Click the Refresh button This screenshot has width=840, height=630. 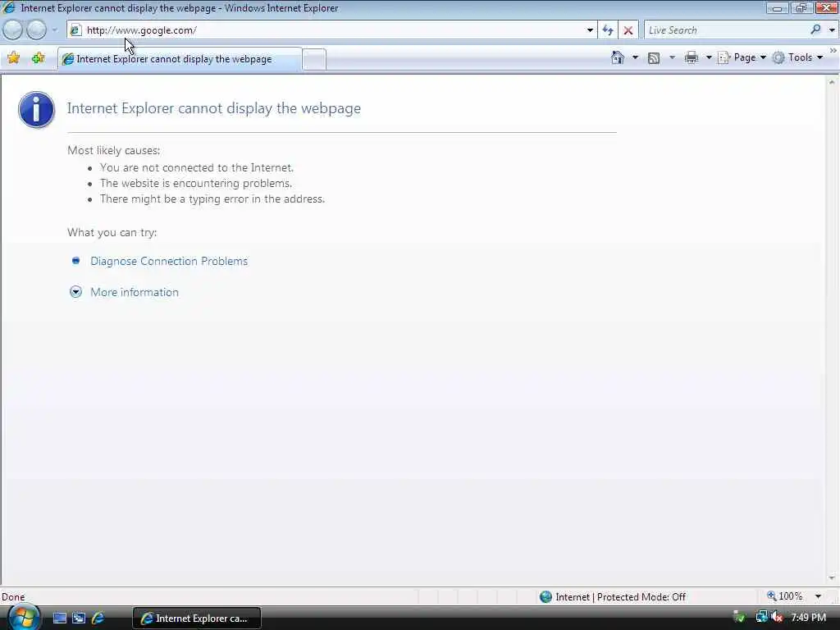click(x=608, y=30)
